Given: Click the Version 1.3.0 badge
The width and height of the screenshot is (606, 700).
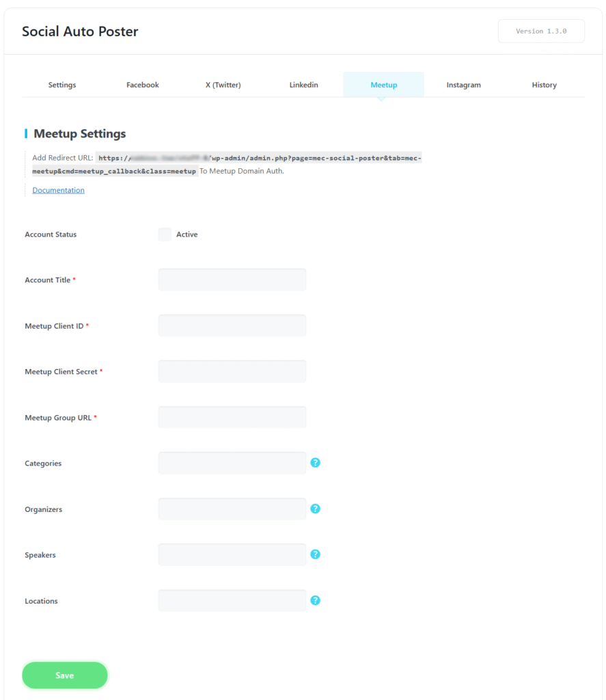Looking at the screenshot, I should pos(540,31).
